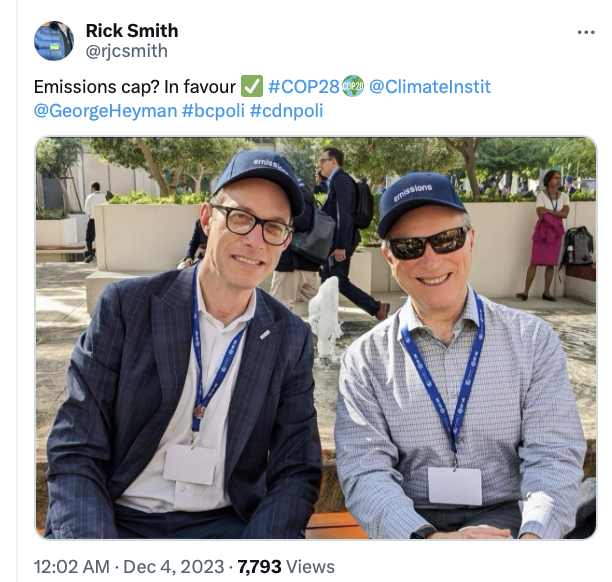The width and height of the screenshot is (612, 582).
Task: Click the Dec 4, 2023 date
Action: 174,567
